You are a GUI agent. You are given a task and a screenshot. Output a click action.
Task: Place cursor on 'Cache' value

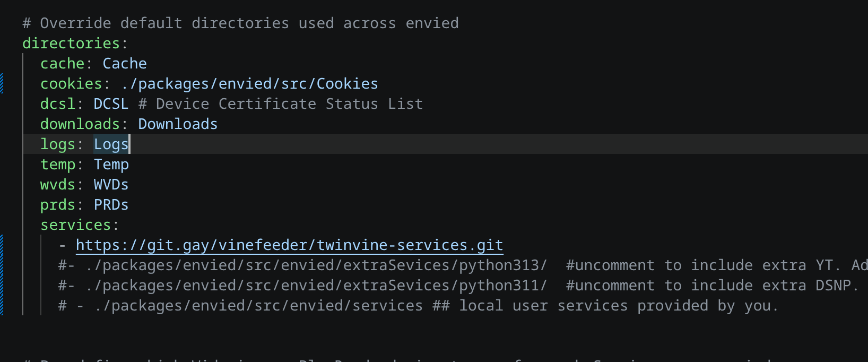pyautogui.click(x=125, y=64)
